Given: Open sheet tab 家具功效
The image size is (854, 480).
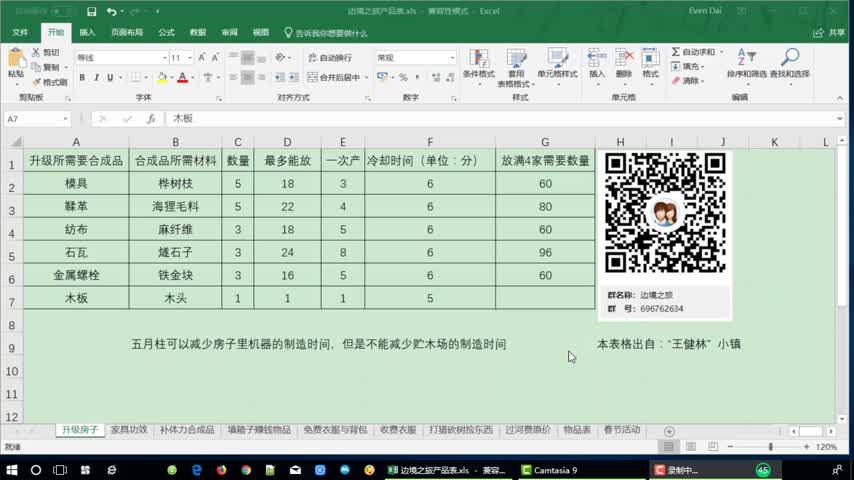Looking at the screenshot, I should tap(129, 430).
